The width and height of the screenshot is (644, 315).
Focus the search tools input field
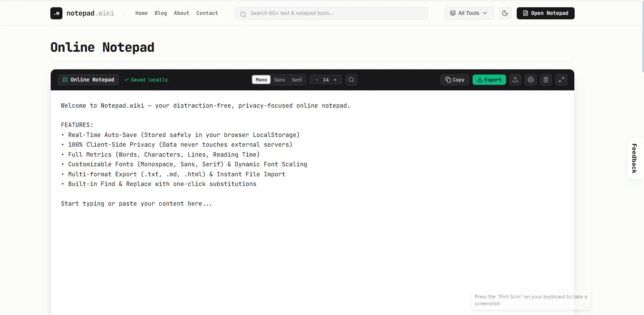[x=331, y=13]
